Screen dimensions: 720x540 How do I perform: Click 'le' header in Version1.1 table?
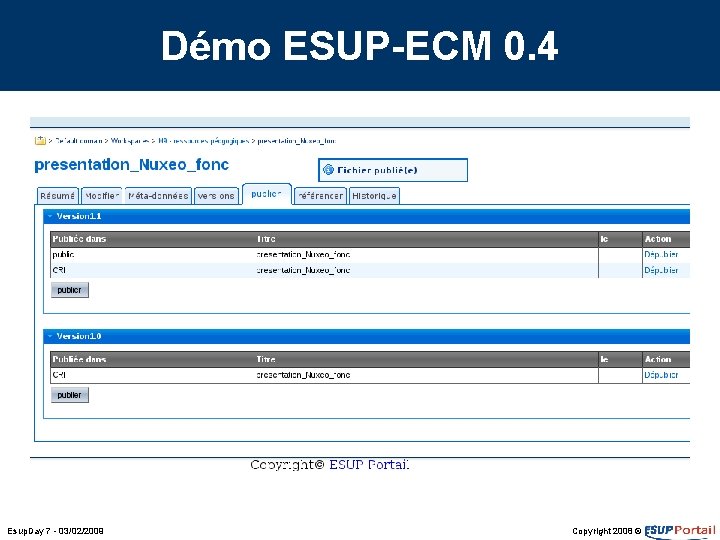tap(604, 239)
